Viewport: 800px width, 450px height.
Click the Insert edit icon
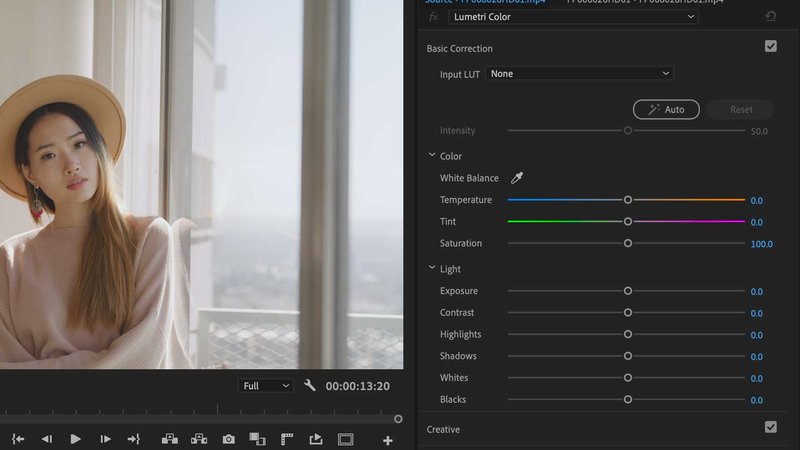coord(170,439)
